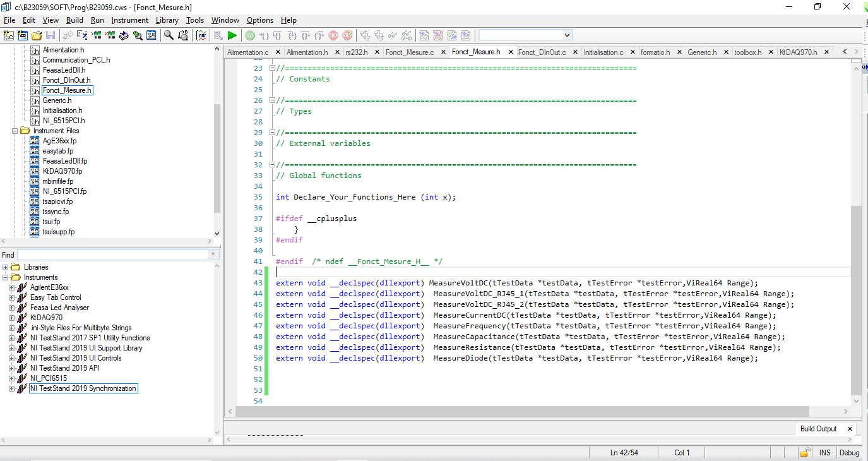Expand the AgilentE36xx instrument node
The width and height of the screenshot is (868, 461).
point(13,287)
